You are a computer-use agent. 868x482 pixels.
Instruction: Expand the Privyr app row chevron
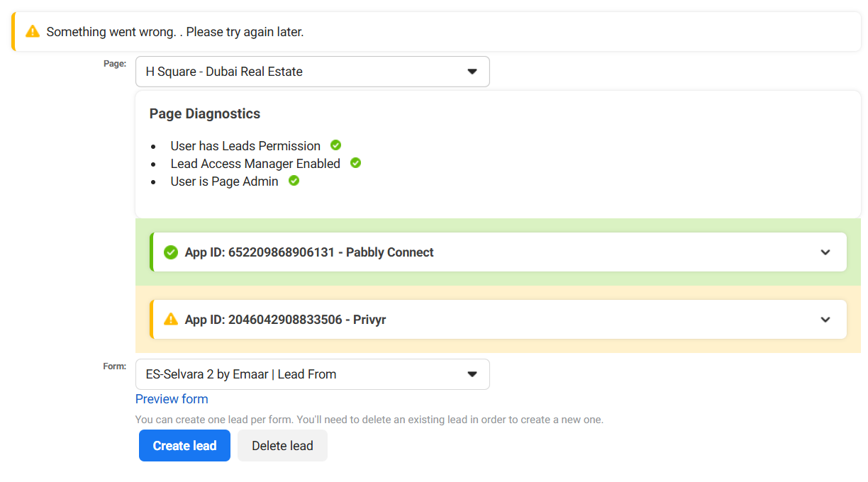[825, 320]
